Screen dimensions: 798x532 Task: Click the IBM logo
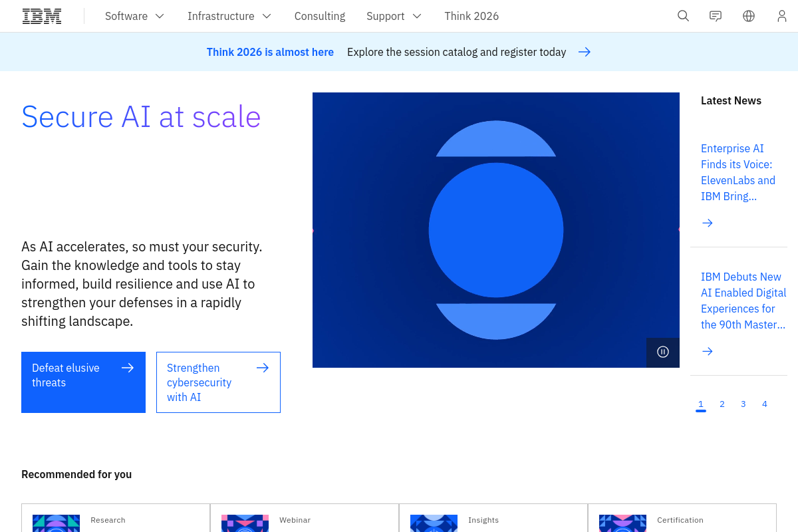[42, 16]
